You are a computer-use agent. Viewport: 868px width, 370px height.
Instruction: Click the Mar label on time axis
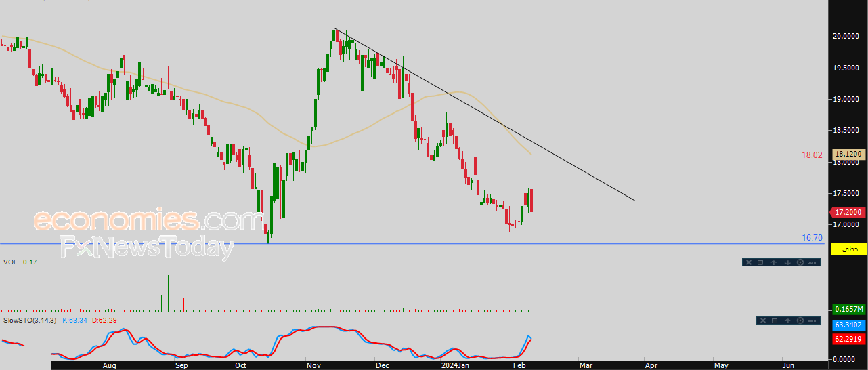[586, 365]
